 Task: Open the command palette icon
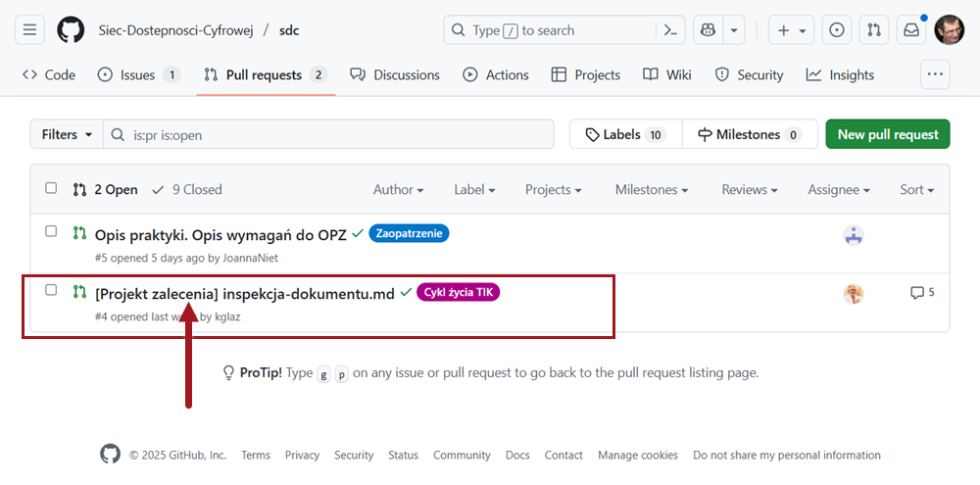click(670, 30)
